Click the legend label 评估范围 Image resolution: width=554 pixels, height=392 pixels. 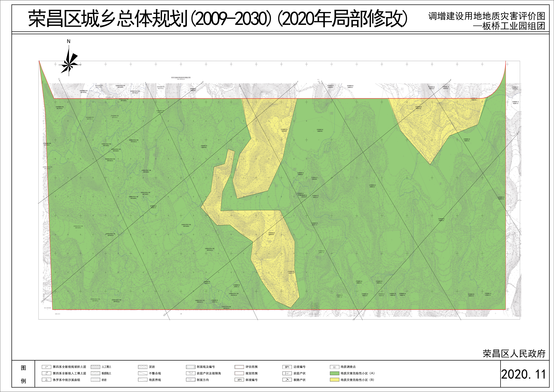point(252,367)
